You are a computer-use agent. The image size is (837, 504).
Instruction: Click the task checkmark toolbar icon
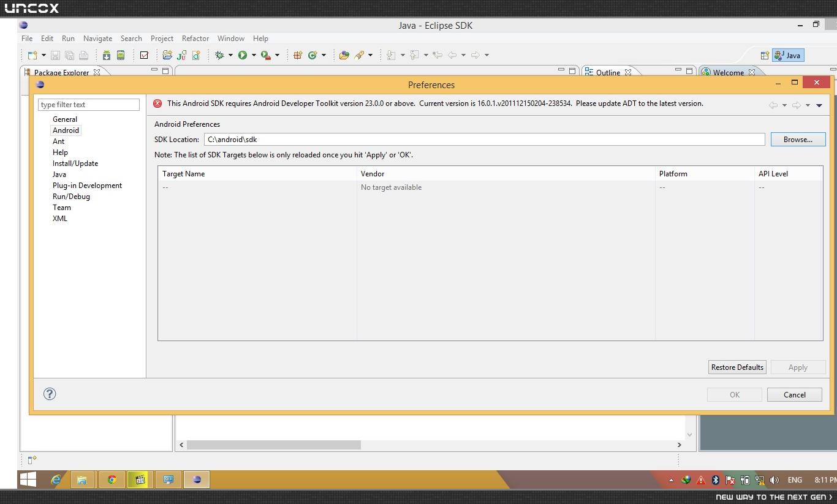pos(144,55)
